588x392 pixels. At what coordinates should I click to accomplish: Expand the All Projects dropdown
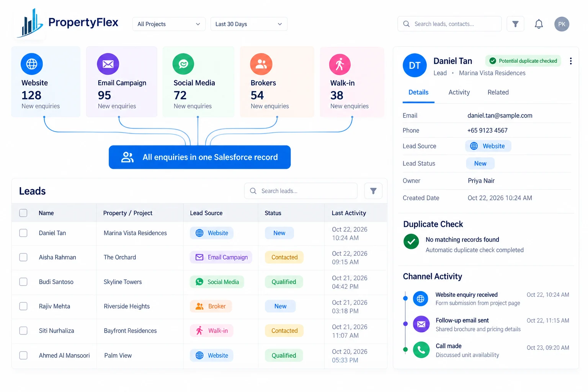pos(169,24)
